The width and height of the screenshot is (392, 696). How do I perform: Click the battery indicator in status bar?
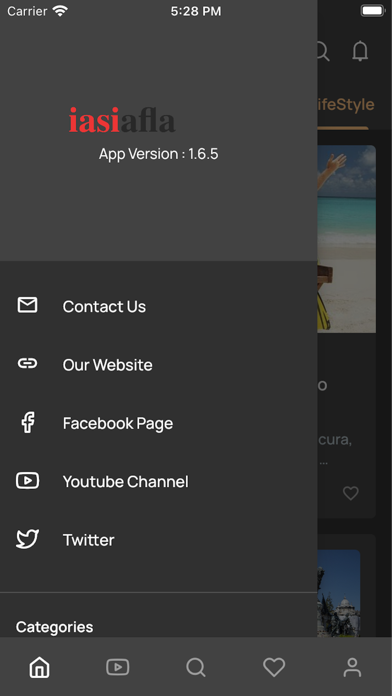(x=372, y=11)
